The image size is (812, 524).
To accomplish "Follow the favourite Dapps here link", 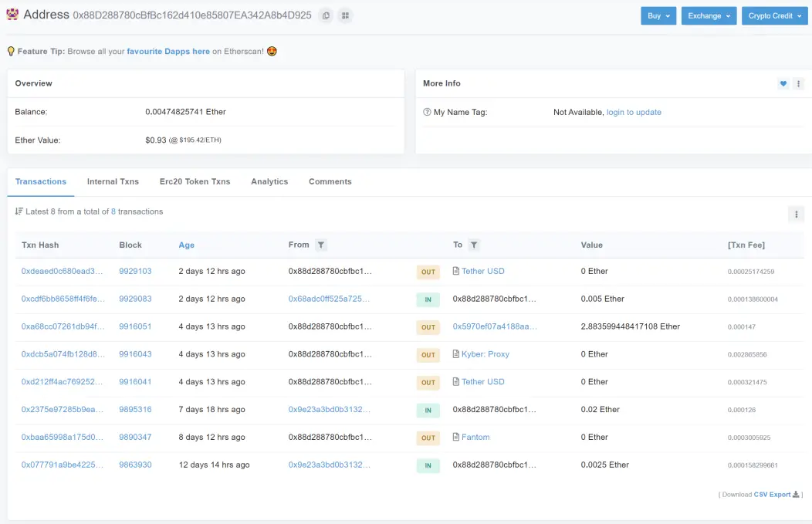I will [168, 51].
